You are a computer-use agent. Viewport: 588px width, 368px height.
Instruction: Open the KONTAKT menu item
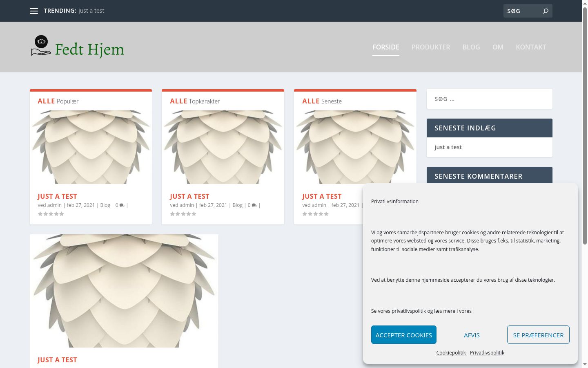coord(531,47)
